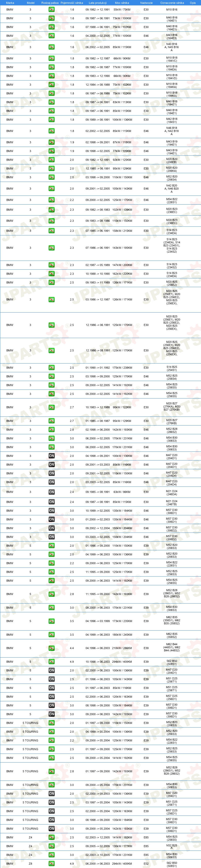Click the Z8 model cell

pyautogui.click(x=30, y=864)
